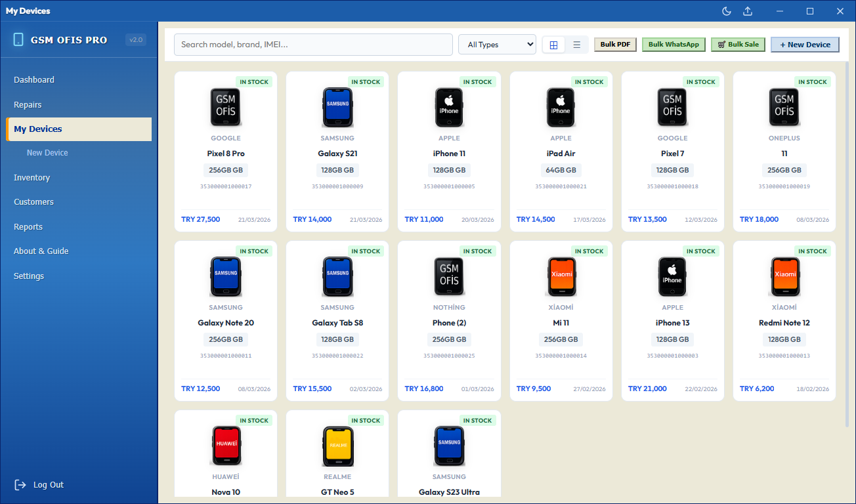Click the Pixel 8 Pro device image
This screenshot has width=856, height=504.
point(226,108)
